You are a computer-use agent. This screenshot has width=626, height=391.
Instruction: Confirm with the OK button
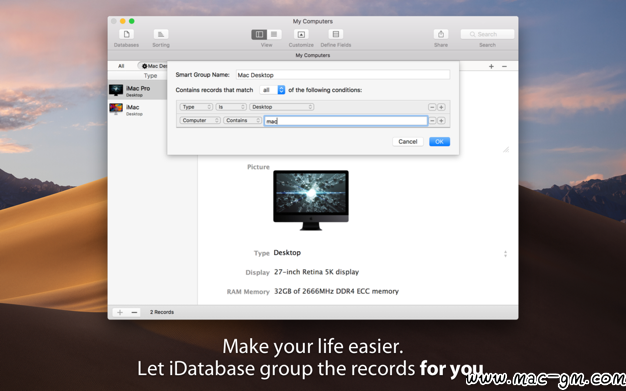click(x=439, y=142)
